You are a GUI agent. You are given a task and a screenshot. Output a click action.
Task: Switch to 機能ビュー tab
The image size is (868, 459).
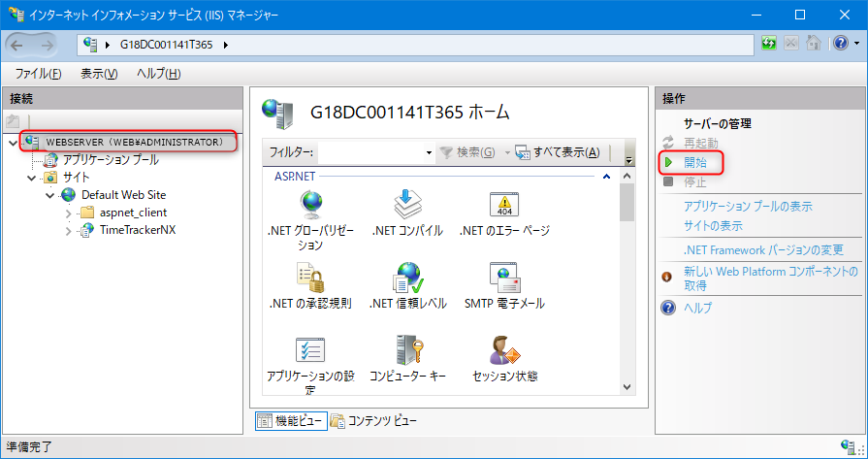click(x=291, y=421)
